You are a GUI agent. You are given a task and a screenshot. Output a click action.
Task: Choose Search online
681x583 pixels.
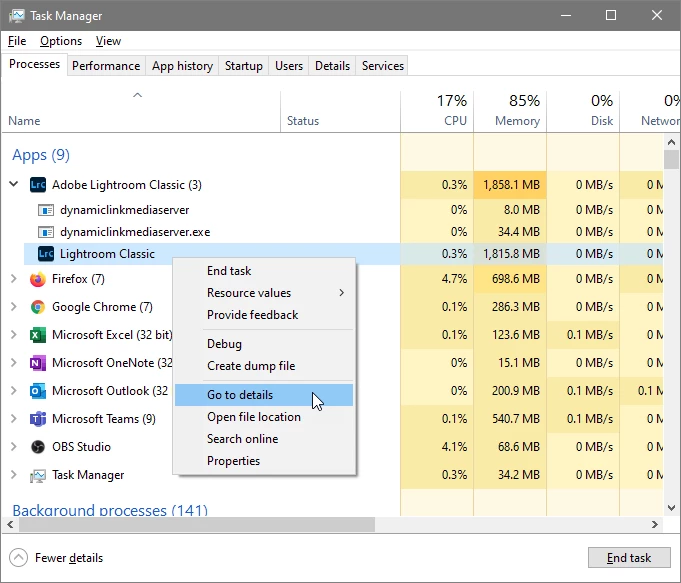pos(264,439)
